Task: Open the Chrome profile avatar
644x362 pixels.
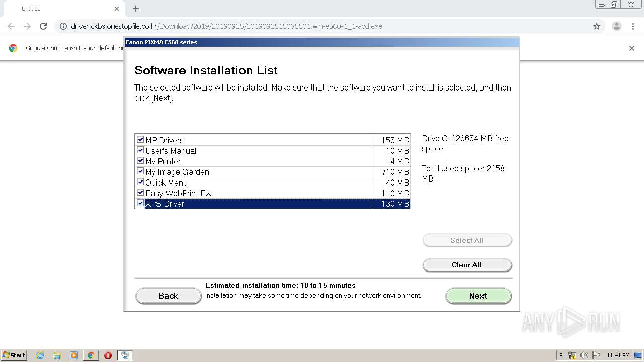Action: pyautogui.click(x=616, y=26)
